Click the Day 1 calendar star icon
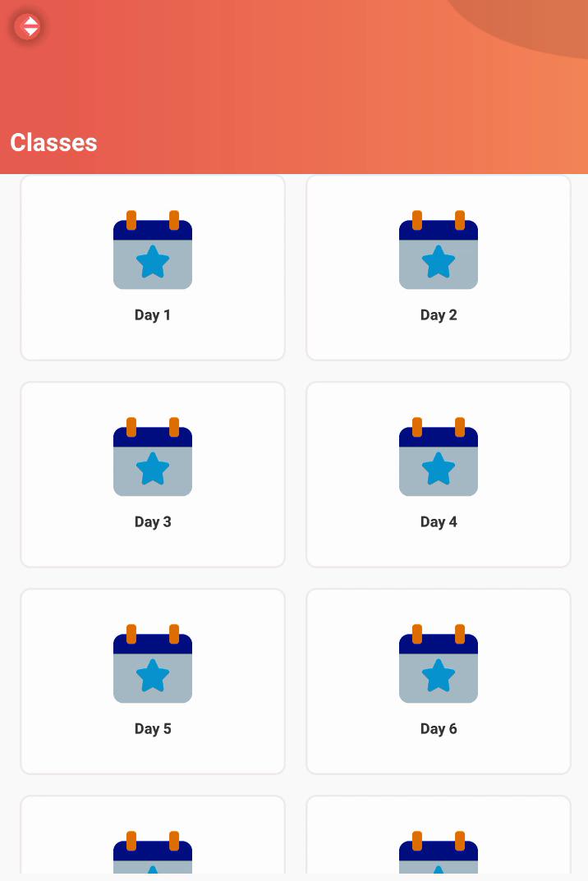Image resolution: width=588 pixels, height=881 pixels. (x=153, y=251)
